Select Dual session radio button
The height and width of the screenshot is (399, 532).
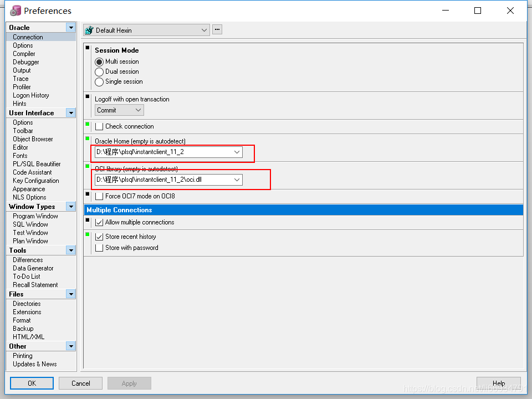[99, 72]
